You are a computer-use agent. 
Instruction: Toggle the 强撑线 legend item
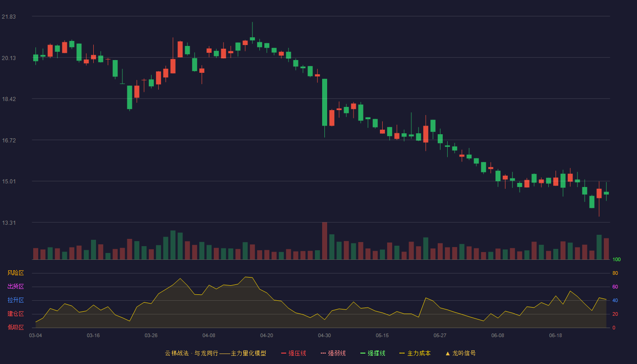[373, 353]
